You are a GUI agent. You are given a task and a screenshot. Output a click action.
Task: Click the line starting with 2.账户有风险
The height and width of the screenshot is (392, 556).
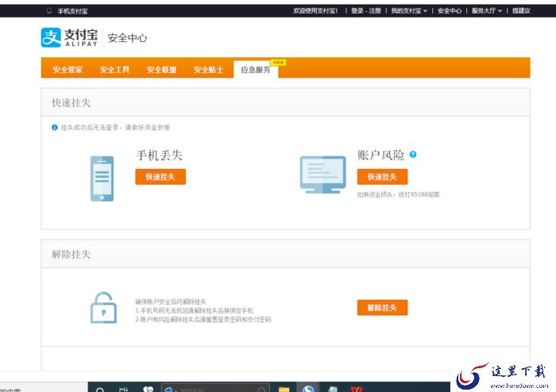(203, 320)
